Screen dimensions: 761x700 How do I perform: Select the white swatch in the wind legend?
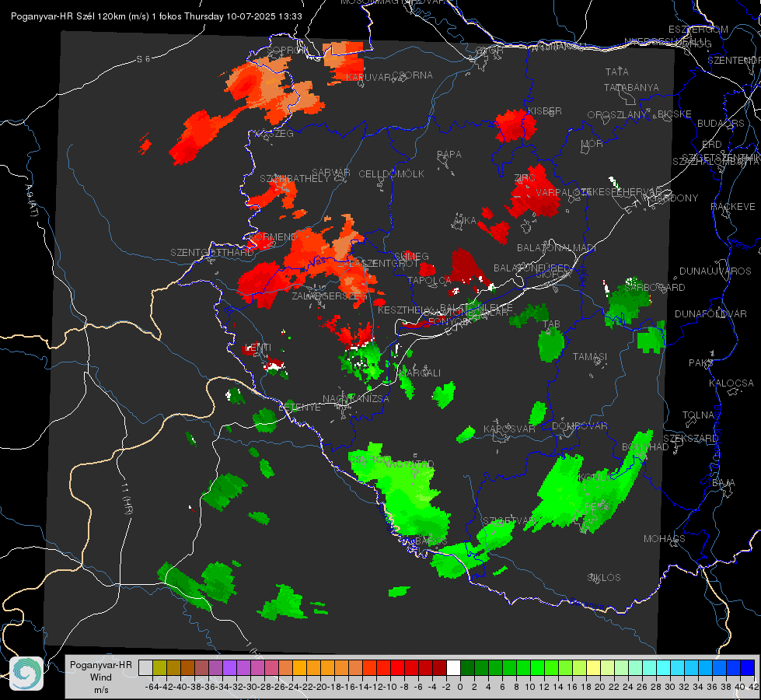click(453, 667)
